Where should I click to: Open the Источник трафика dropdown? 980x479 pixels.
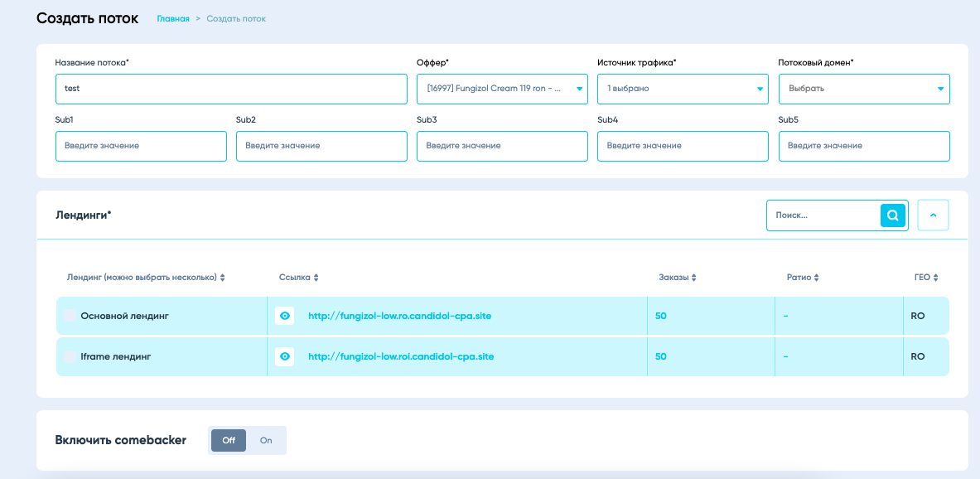tap(683, 89)
